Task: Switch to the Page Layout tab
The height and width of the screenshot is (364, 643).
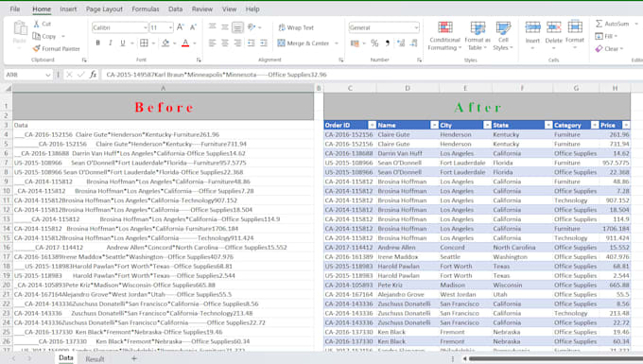Action: (104, 9)
